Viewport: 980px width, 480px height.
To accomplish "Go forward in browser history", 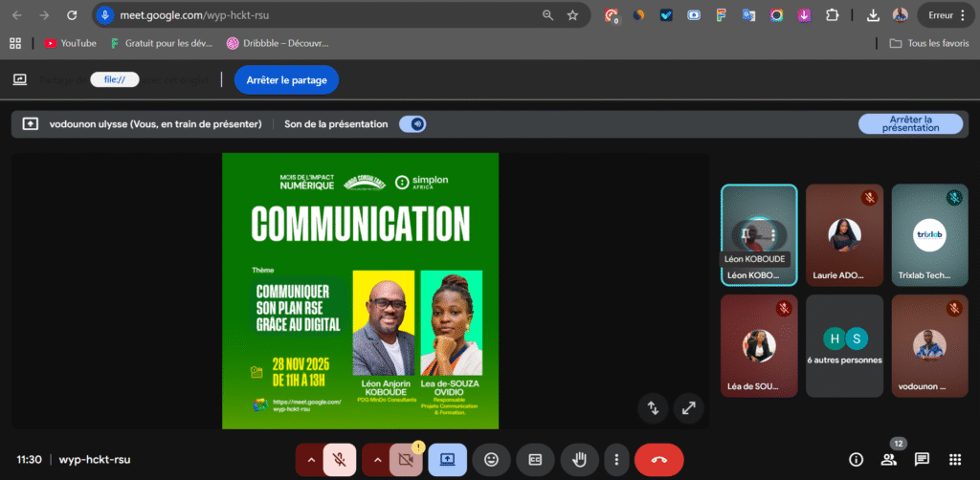I will (x=44, y=15).
